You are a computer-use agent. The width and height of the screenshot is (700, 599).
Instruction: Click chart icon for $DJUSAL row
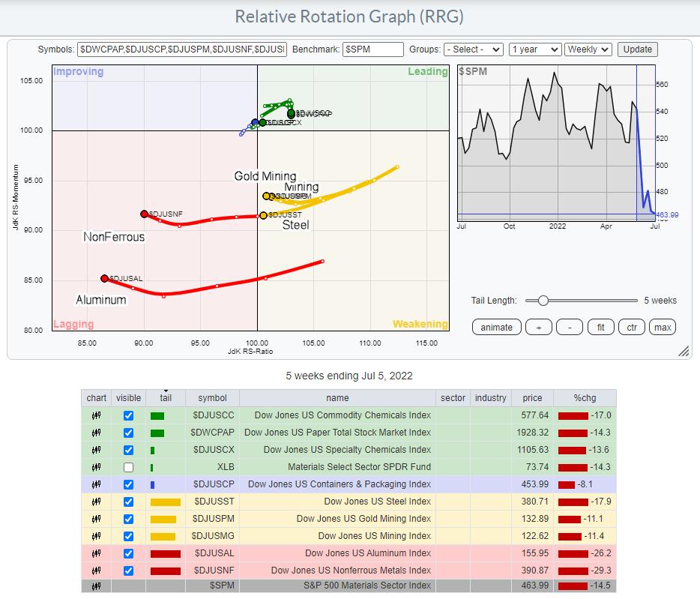click(x=96, y=553)
